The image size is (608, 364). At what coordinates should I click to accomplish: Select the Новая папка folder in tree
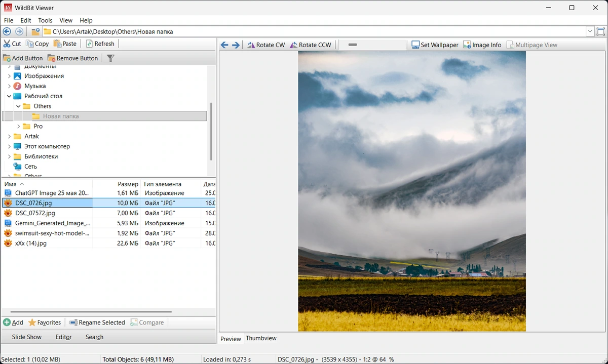(104, 116)
